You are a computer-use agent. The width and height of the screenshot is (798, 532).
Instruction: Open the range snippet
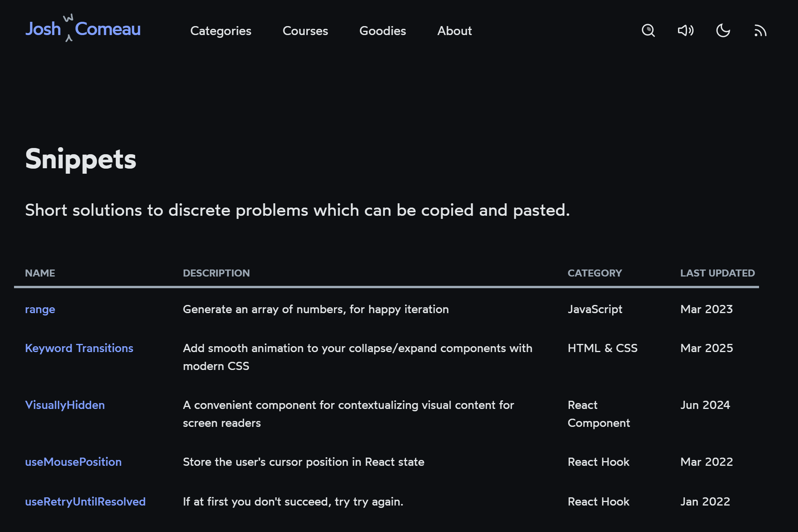point(40,309)
